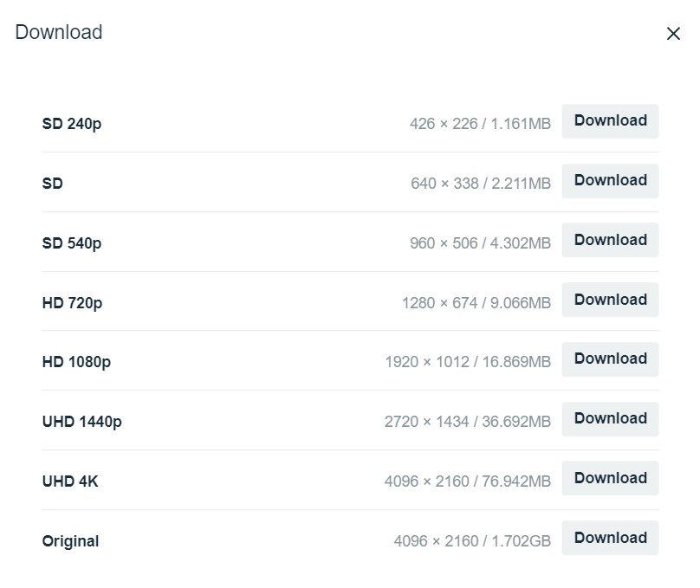700x588 pixels.
Task: Click the 4096 × 2160 / 1.702GB size text
Action: [472, 541]
